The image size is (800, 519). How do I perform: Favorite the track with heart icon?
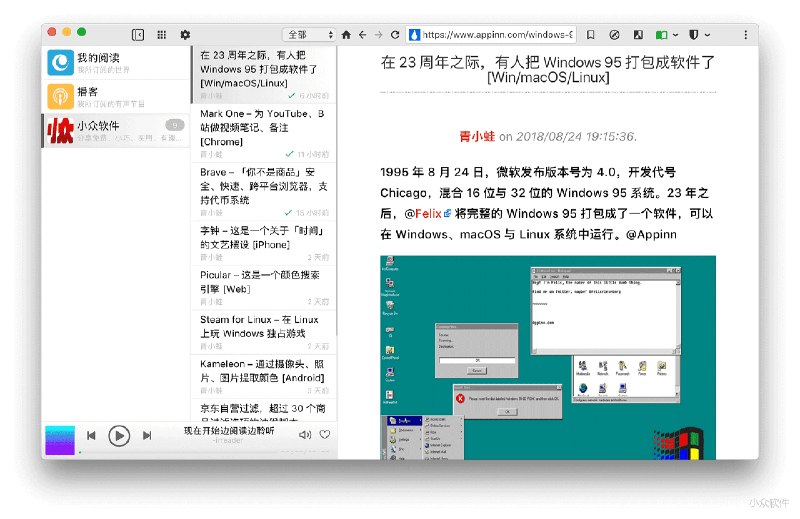[x=325, y=435]
